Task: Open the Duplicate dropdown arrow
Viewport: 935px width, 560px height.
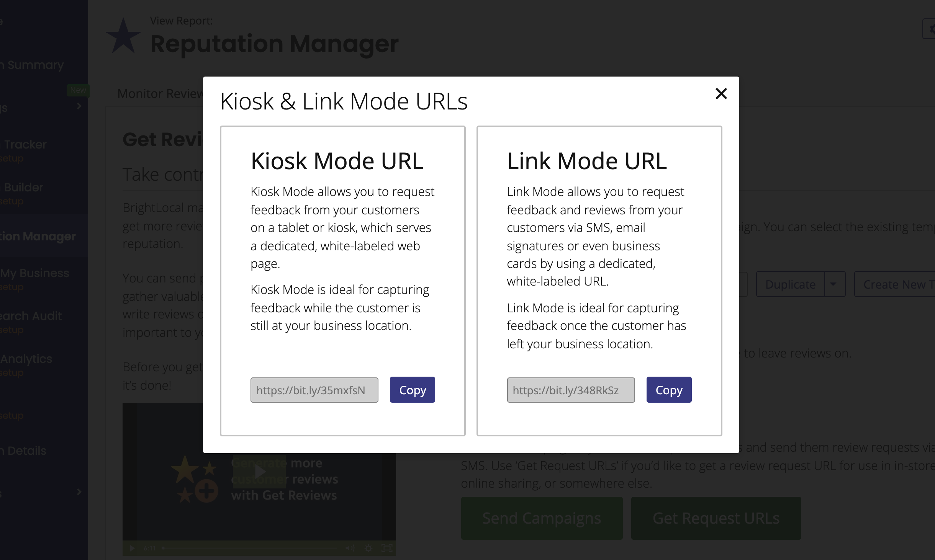Action: (x=835, y=284)
